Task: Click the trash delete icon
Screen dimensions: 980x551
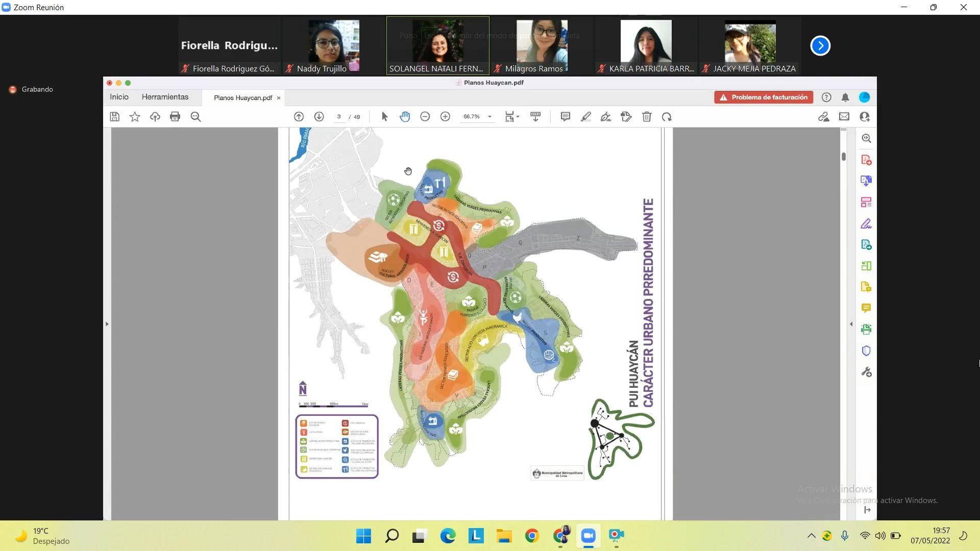Action: point(647,117)
